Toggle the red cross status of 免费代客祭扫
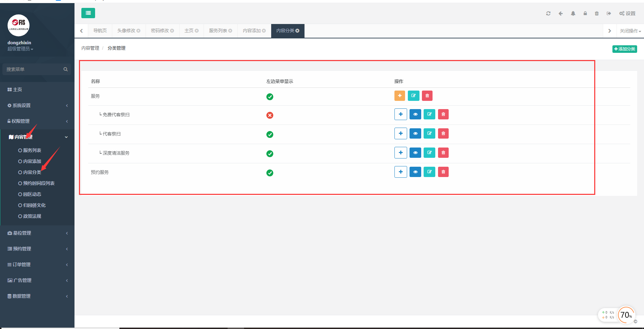Screen dimensions: 644x329 (x=270, y=115)
